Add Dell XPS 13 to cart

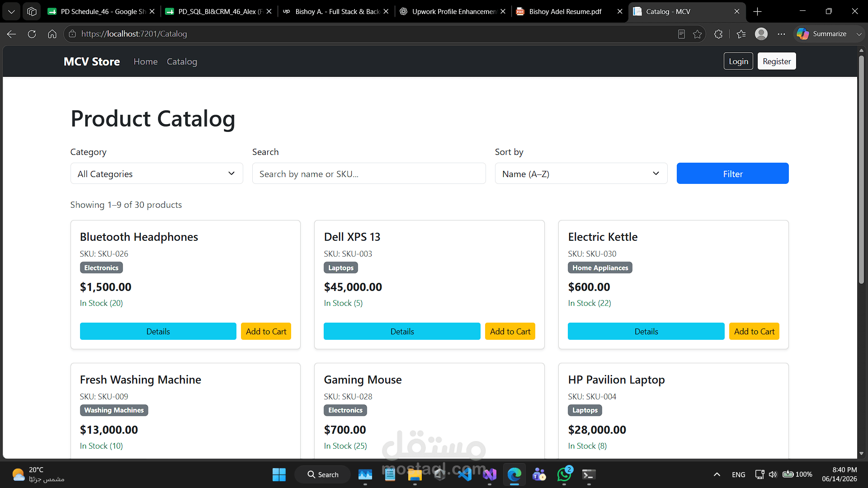(x=510, y=331)
